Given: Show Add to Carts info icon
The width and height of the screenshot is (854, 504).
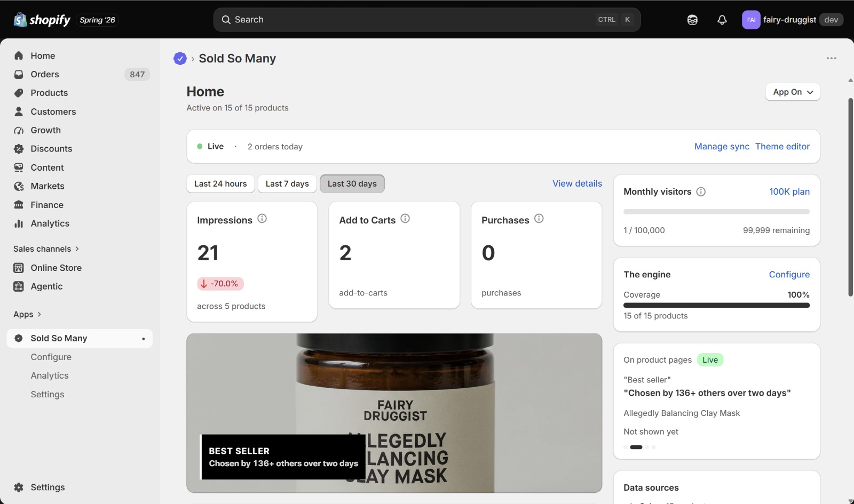Looking at the screenshot, I should coord(405,219).
